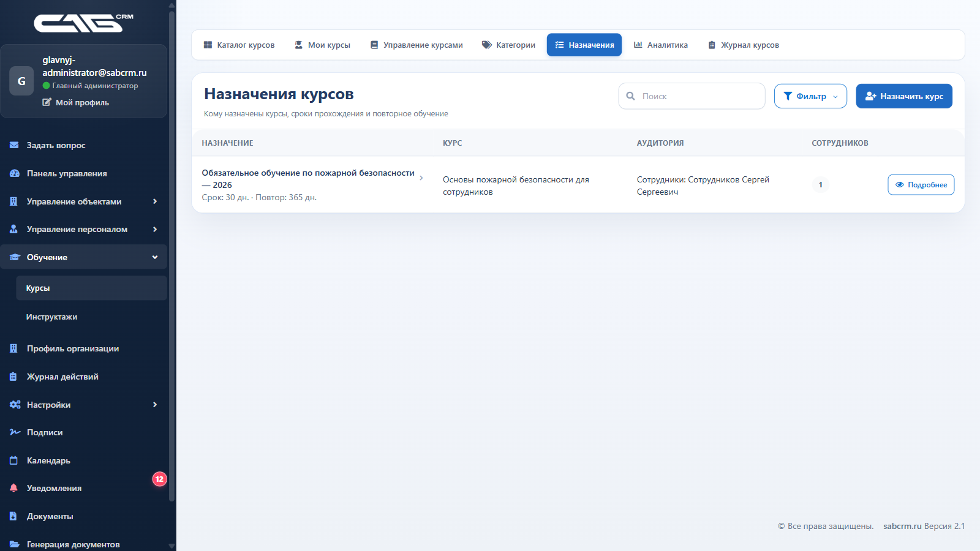Screen dimensions: 980x551
Task: Click the building icon for Управление объектами
Action: 13,201
